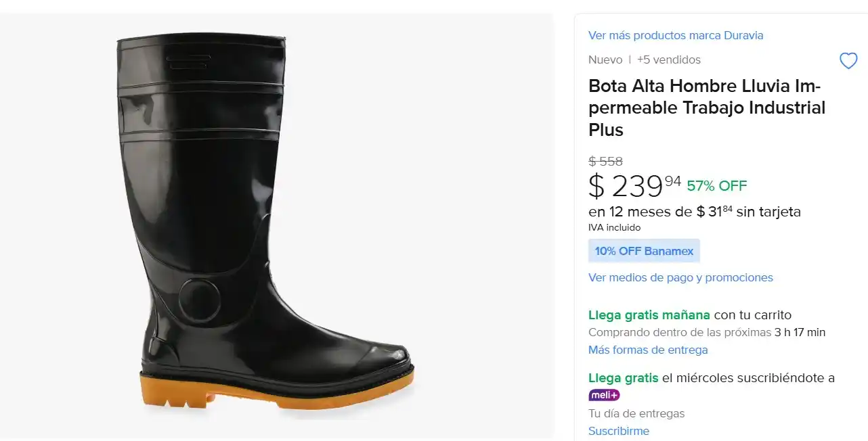Click the 3 h 17 min countdown text
Image resolution: width=868 pixels, height=441 pixels.
click(x=800, y=332)
